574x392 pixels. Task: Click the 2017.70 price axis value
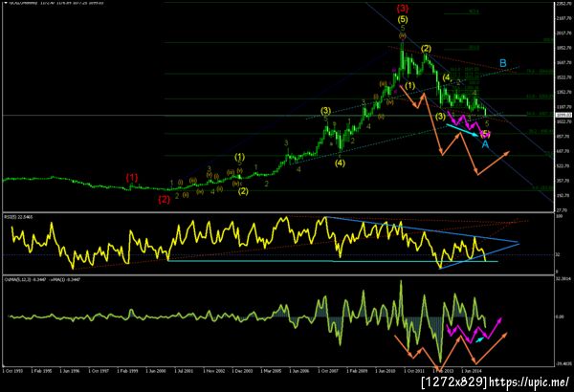click(563, 33)
